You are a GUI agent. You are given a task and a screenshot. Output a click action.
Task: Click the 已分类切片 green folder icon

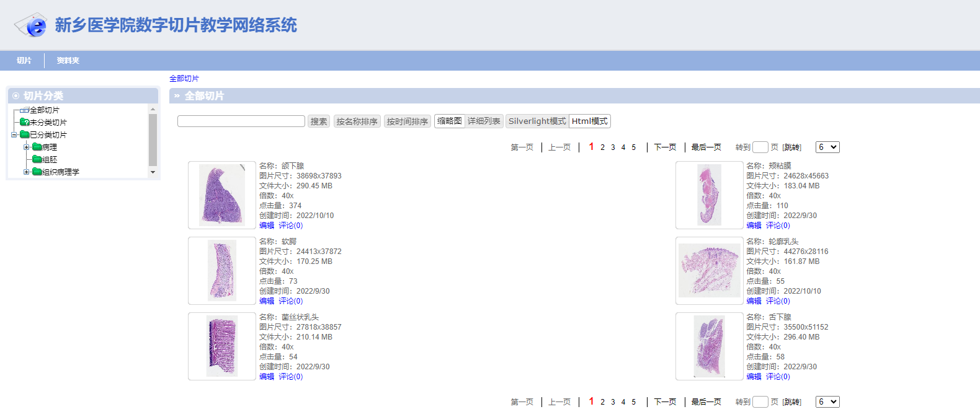24,134
